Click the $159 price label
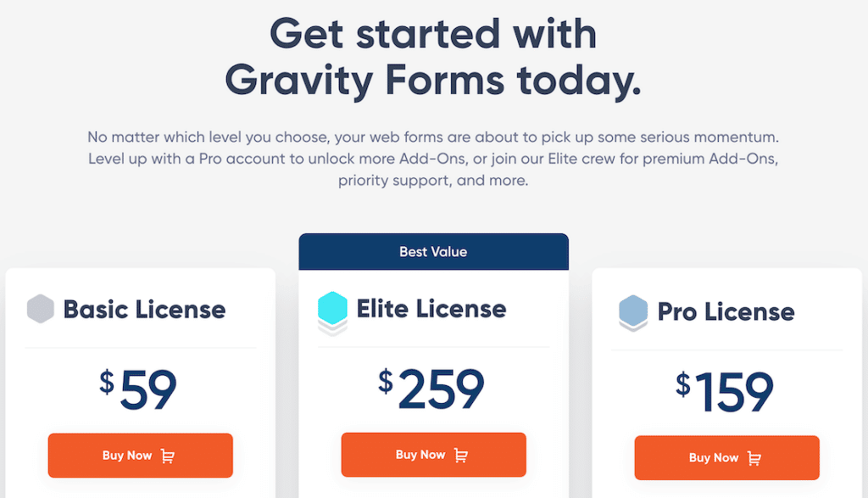The image size is (868, 498). tap(726, 390)
